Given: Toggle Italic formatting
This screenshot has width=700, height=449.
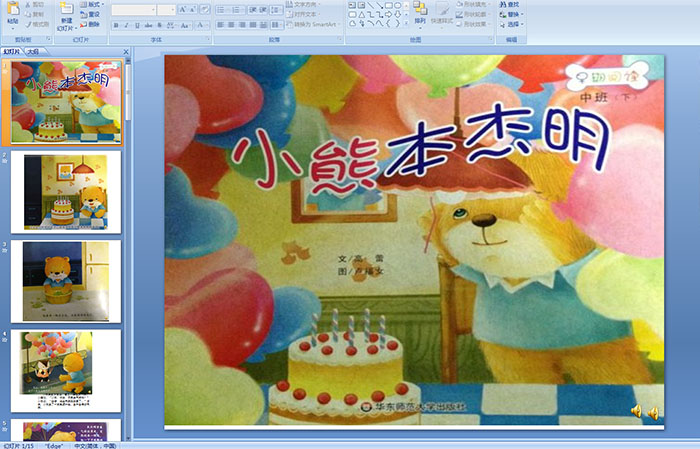Looking at the screenshot, I should click(x=127, y=25).
